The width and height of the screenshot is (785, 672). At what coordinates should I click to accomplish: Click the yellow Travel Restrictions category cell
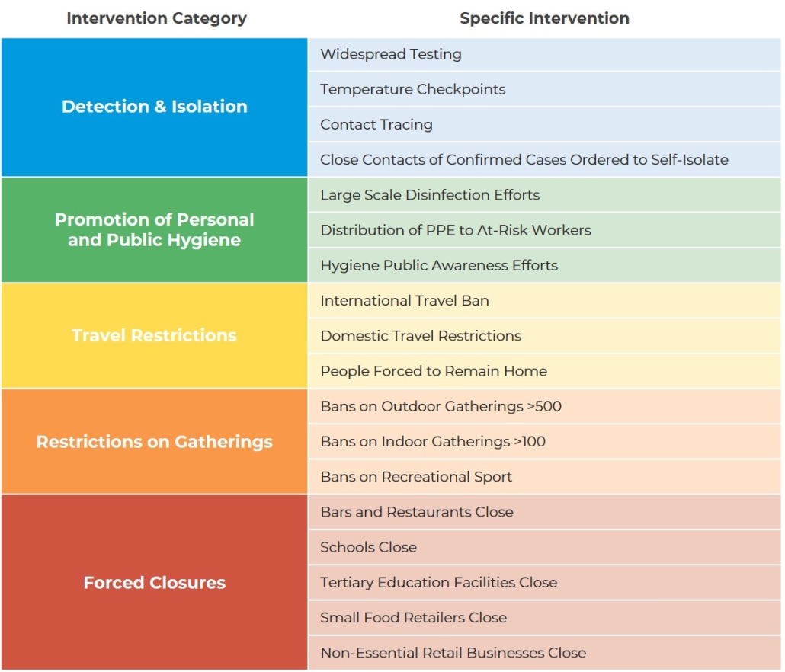[x=154, y=336]
